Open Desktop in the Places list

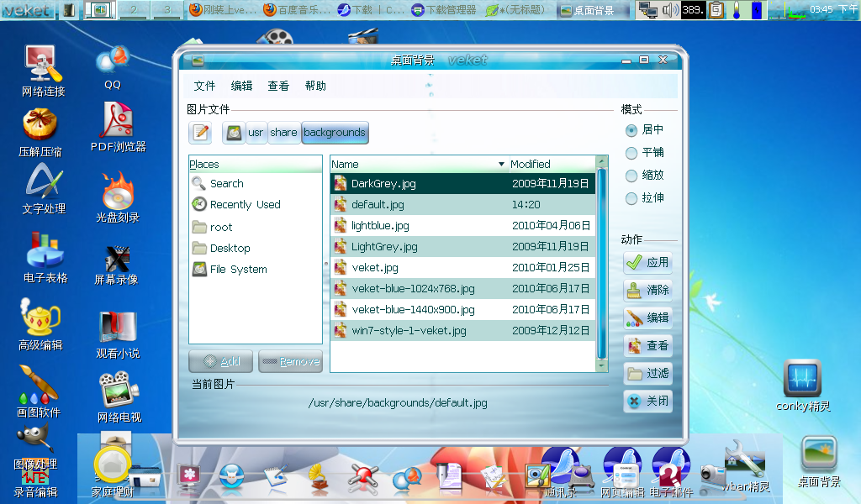(x=256, y=249)
